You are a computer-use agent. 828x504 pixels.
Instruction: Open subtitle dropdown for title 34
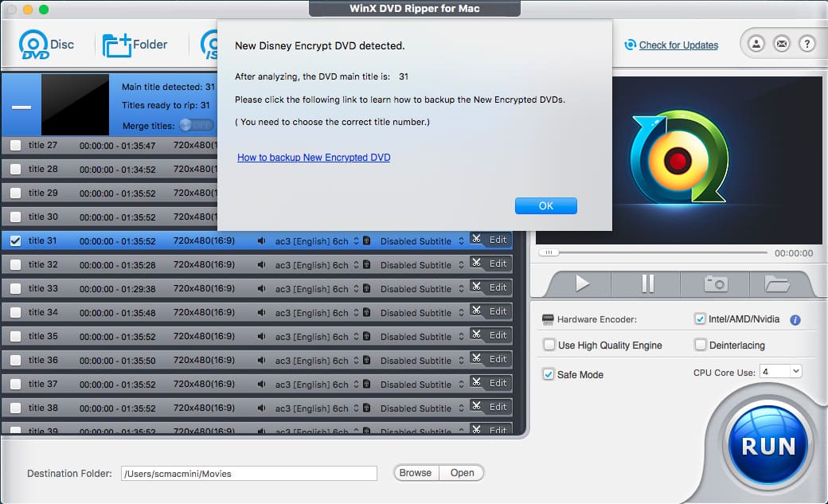coord(461,312)
